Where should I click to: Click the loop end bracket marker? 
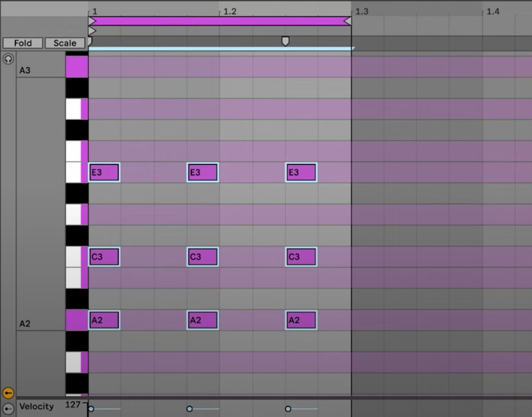pos(347,21)
